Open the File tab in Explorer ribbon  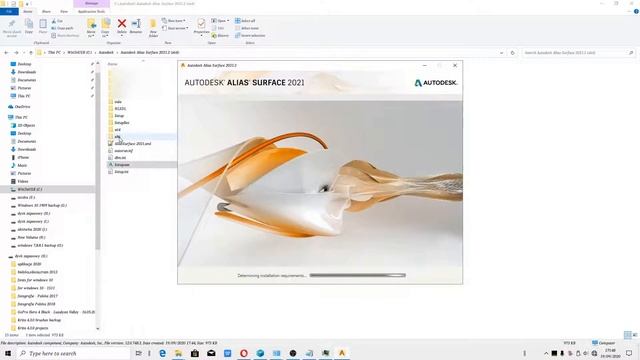pos(9,11)
